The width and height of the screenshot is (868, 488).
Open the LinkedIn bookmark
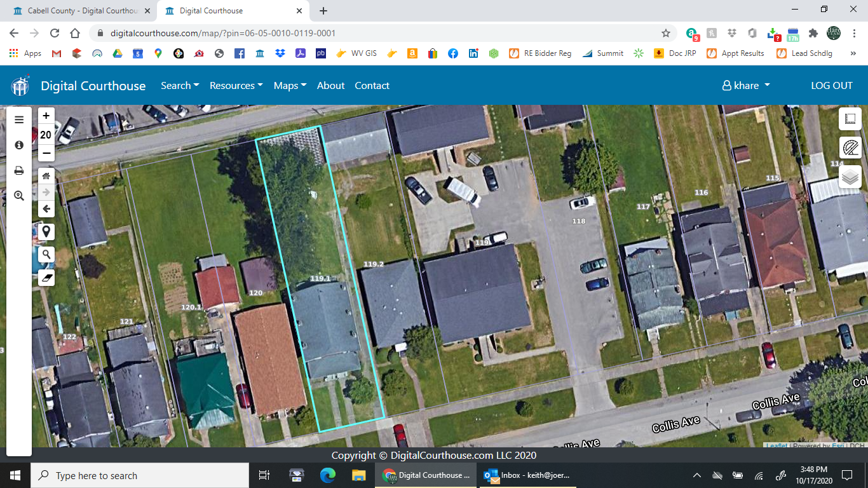(x=473, y=53)
